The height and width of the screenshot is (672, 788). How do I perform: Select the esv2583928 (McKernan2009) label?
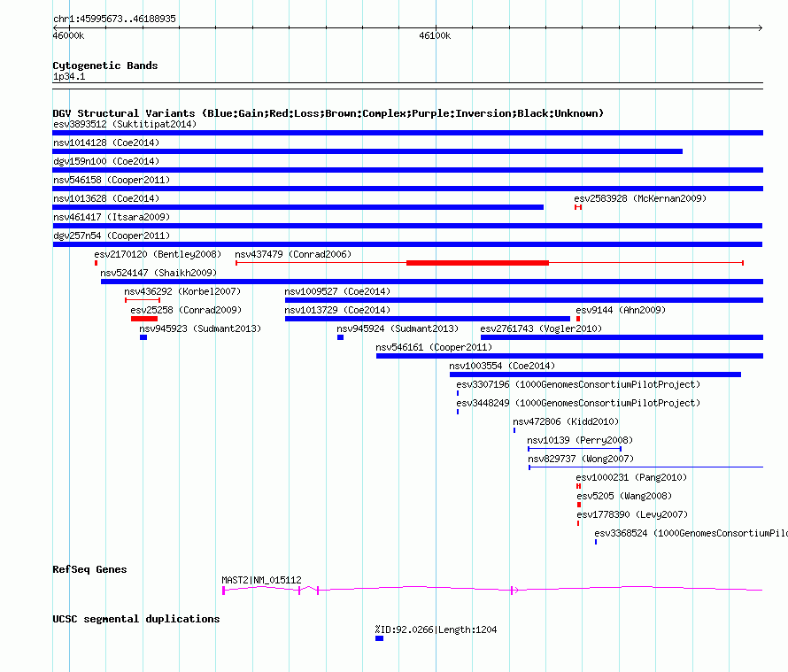coord(640,198)
